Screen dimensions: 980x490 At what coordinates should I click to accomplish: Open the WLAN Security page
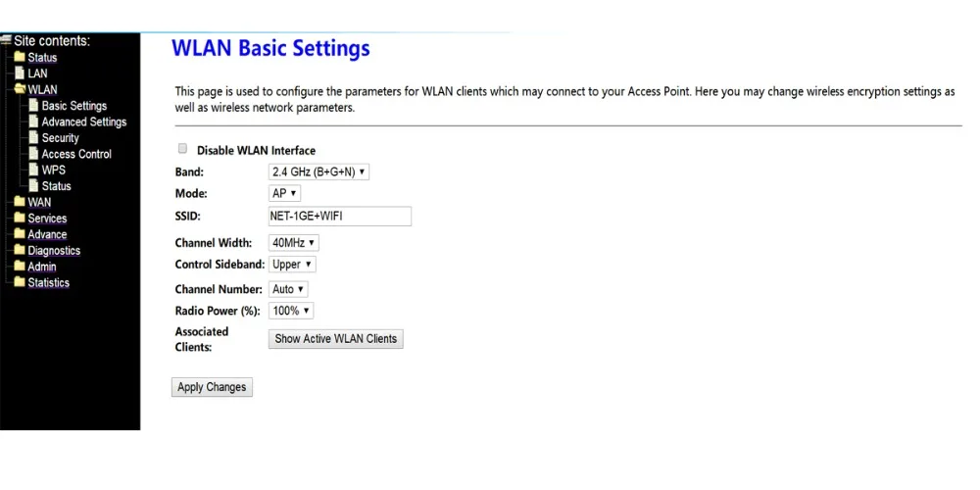pos(60,138)
